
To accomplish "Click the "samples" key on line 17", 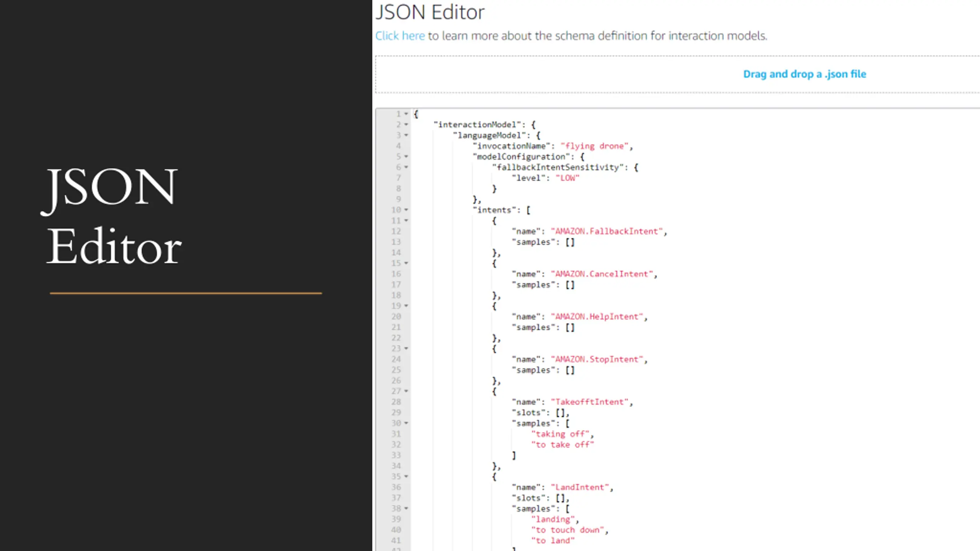I will pos(533,285).
